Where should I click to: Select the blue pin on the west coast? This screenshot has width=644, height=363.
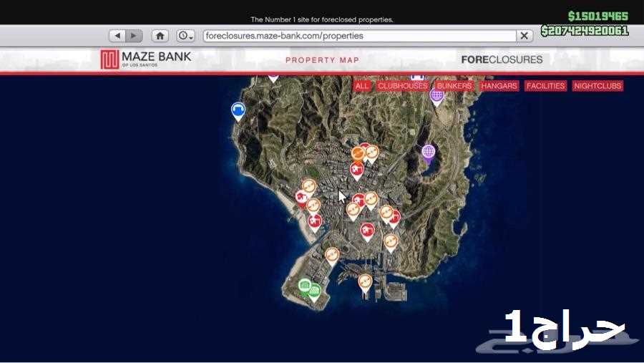point(238,112)
